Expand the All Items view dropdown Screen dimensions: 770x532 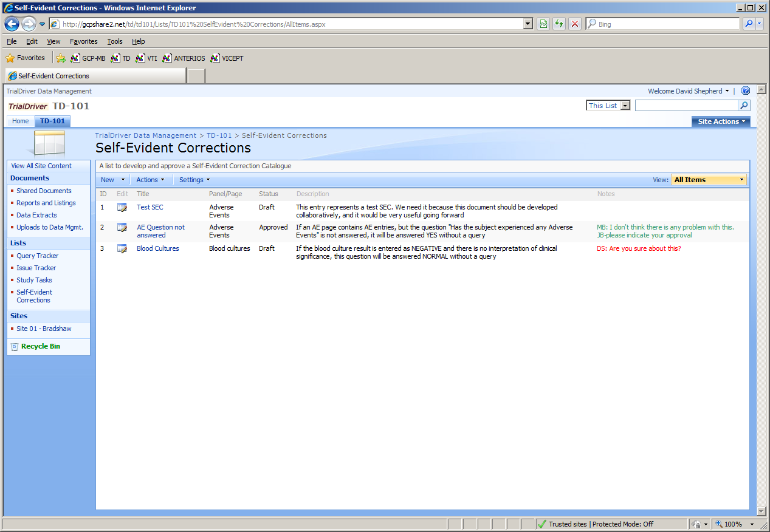click(709, 180)
